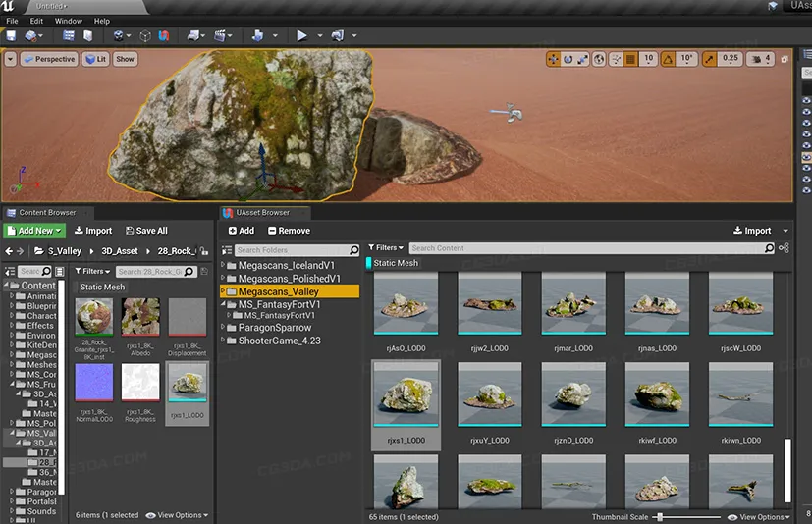Expand the Megascans_IcelandV1 folder

pyautogui.click(x=223, y=265)
